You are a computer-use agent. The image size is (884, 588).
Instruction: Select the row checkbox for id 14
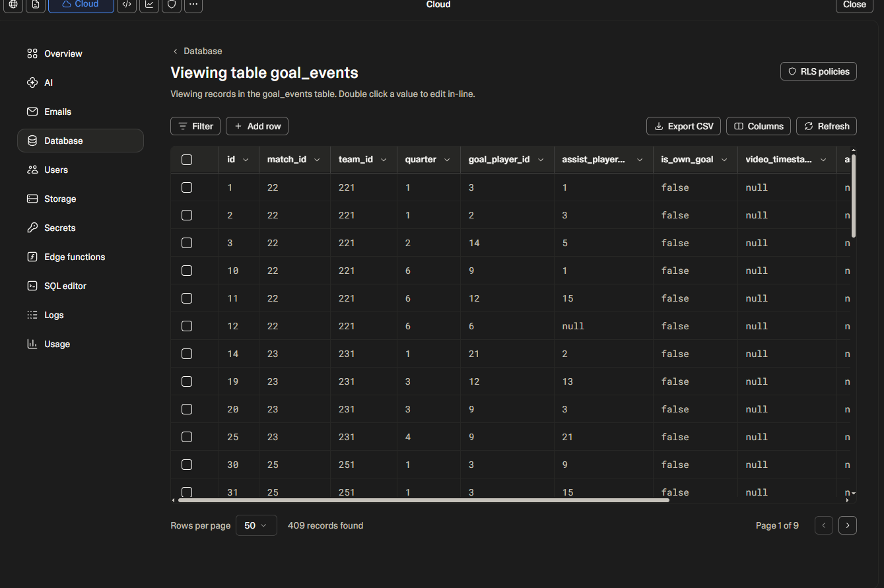tap(186, 353)
